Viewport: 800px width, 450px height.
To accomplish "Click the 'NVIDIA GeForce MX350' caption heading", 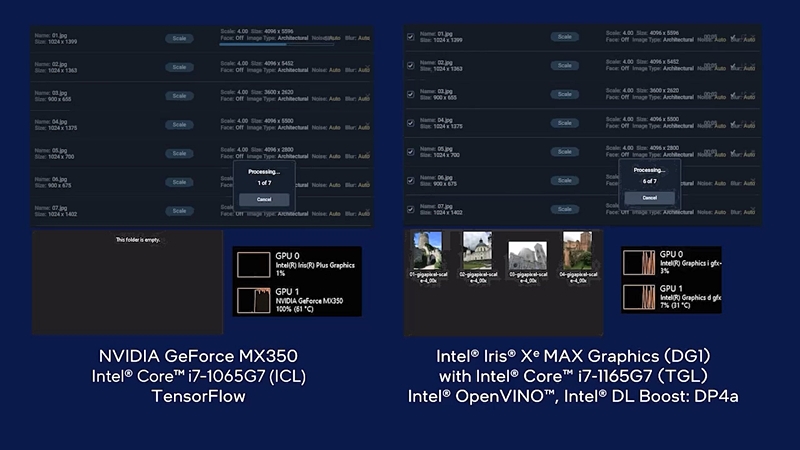I will (198, 356).
